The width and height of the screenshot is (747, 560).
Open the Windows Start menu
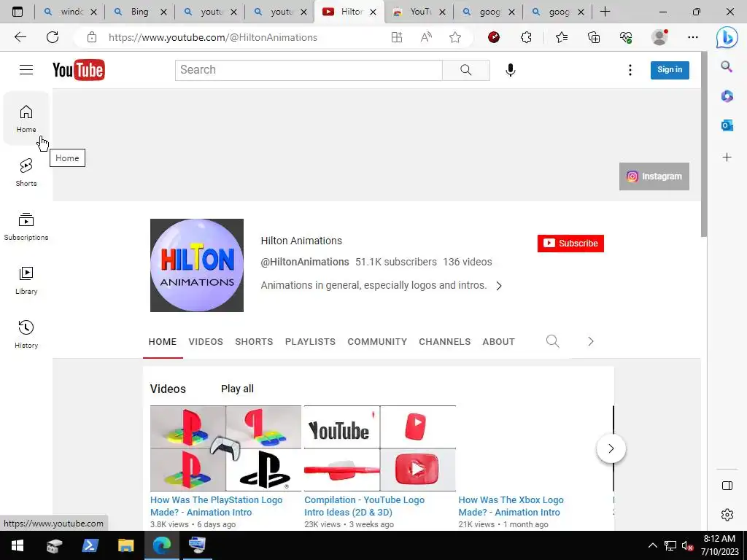[x=18, y=545]
